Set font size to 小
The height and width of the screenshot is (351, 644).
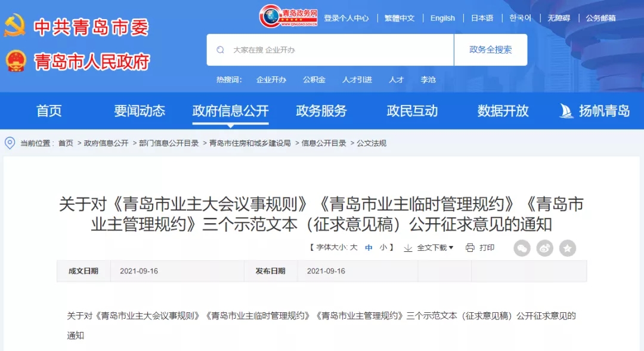point(383,247)
